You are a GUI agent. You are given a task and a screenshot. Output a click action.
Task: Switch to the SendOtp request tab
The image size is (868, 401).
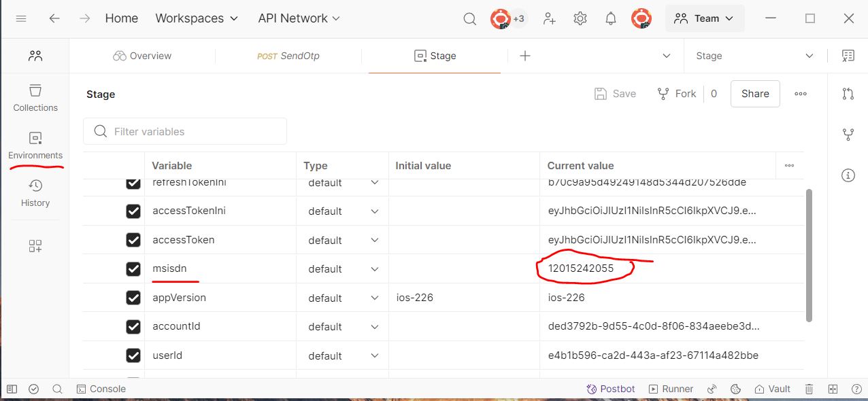pyautogui.click(x=288, y=56)
